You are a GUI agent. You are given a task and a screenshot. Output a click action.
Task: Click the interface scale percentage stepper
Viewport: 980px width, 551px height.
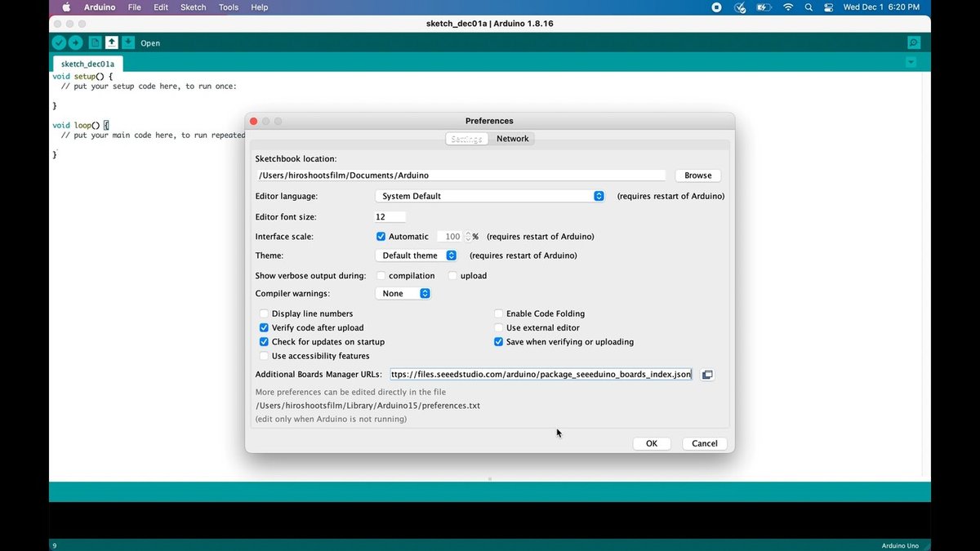coord(468,237)
